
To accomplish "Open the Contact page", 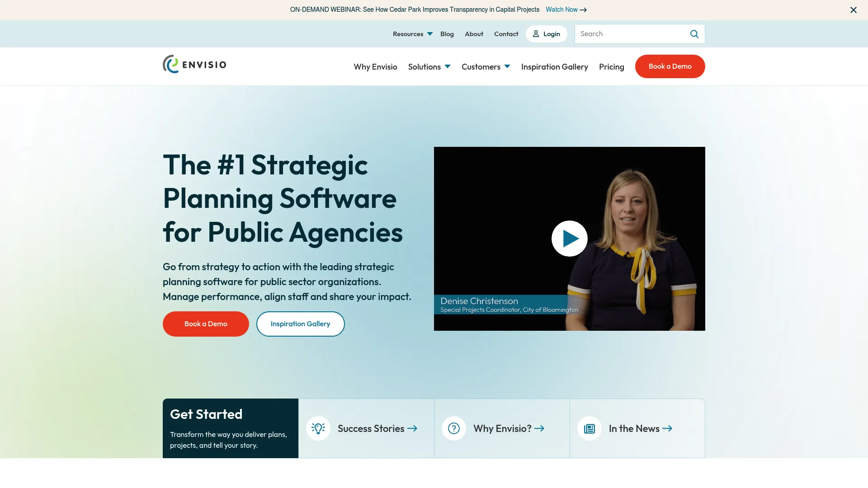I will pos(506,34).
